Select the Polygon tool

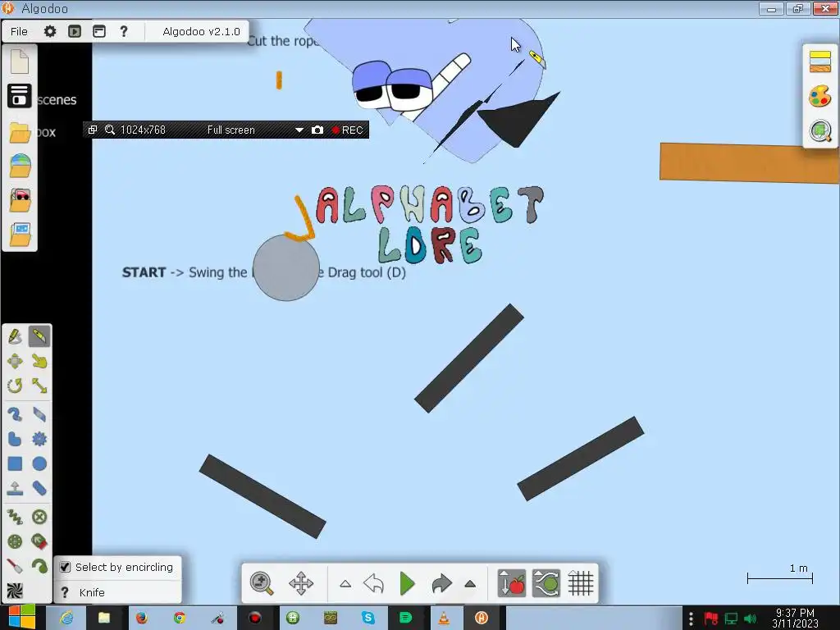point(15,440)
